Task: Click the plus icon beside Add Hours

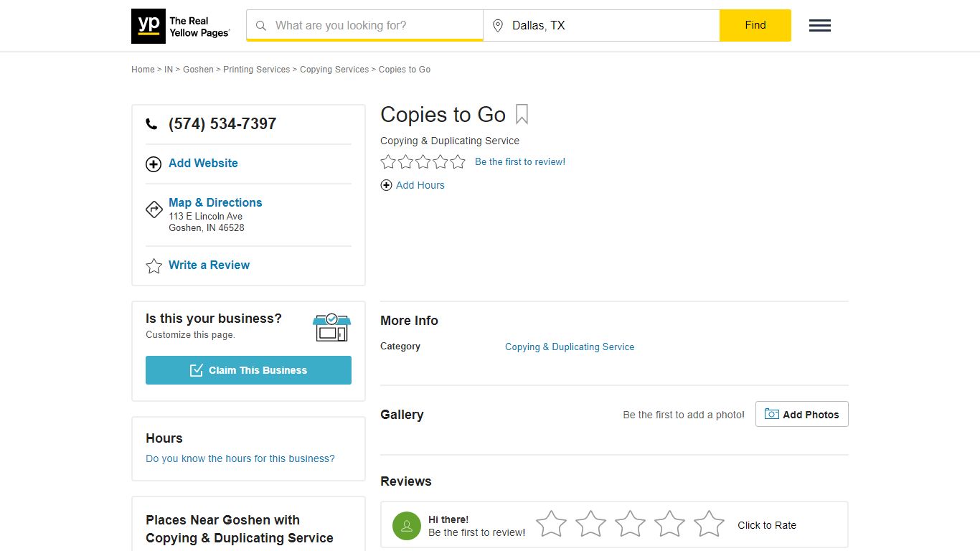Action: (x=386, y=185)
